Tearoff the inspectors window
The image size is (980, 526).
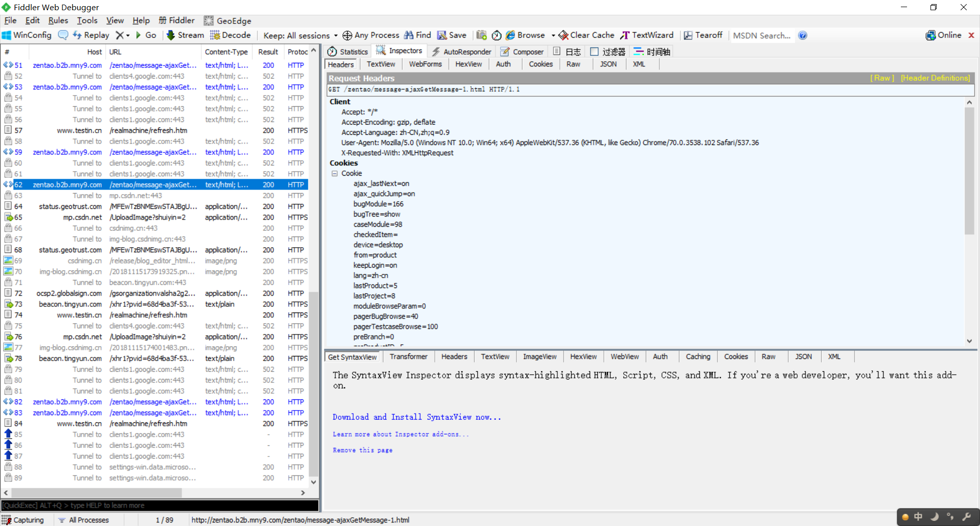point(703,35)
